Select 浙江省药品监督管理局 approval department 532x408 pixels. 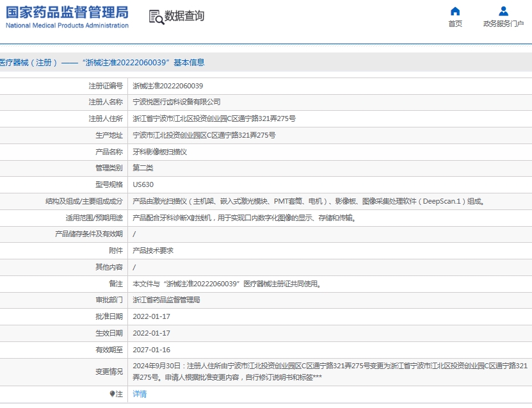pos(166,300)
